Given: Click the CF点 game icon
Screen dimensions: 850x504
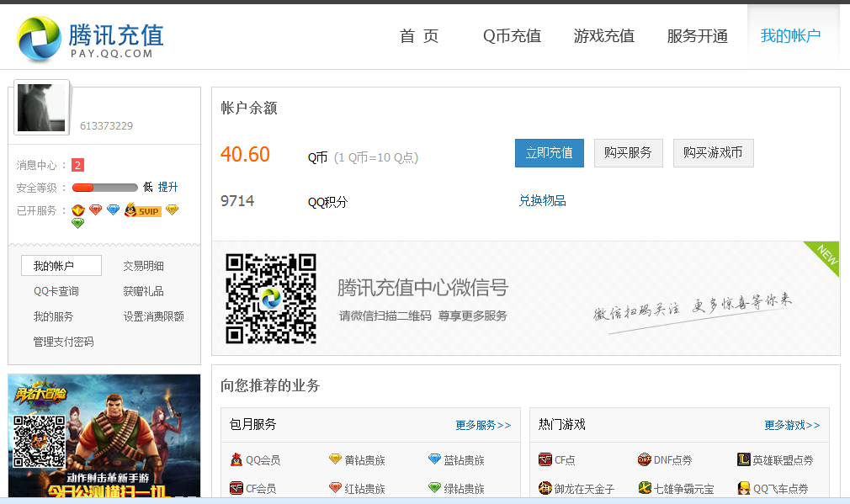Looking at the screenshot, I should point(545,459).
